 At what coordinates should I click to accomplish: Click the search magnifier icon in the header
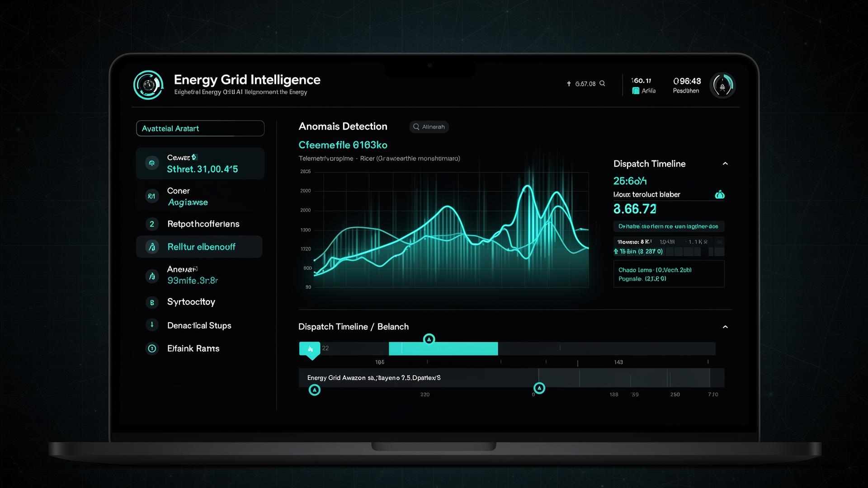tap(602, 84)
